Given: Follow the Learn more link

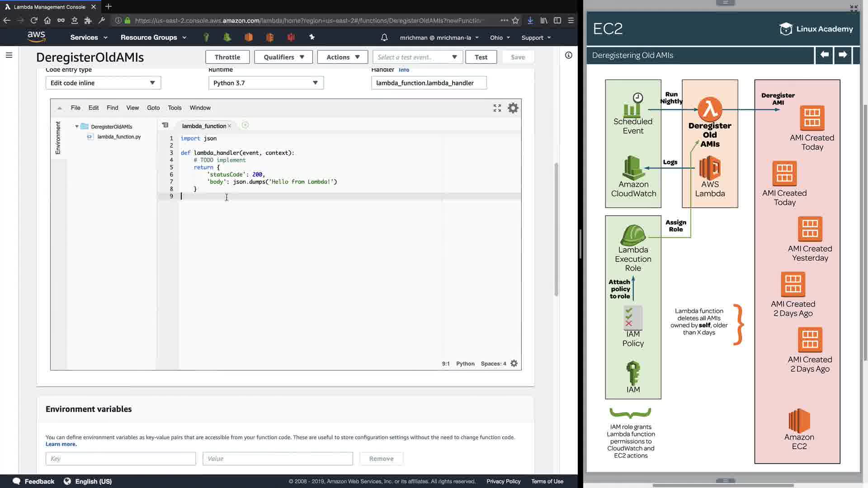Looking at the screenshot, I should 61,445.
